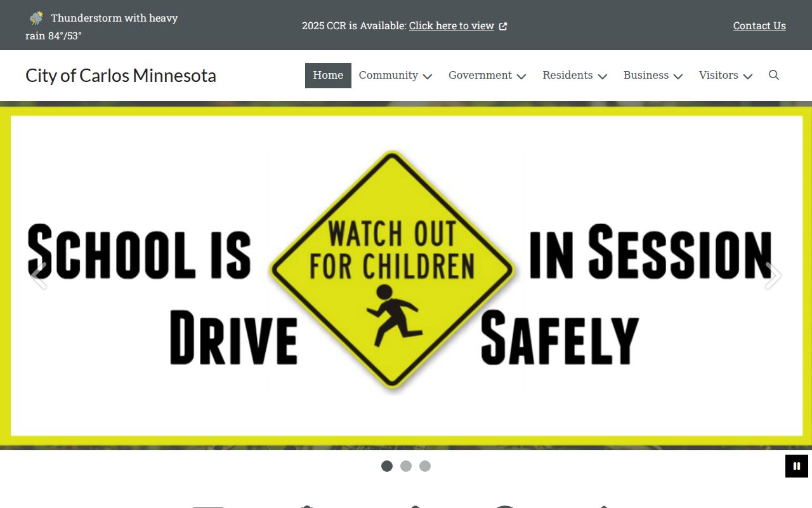Screen dimensions: 812x508
Task: Expand the Residents menu chevron
Action: click(603, 76)
